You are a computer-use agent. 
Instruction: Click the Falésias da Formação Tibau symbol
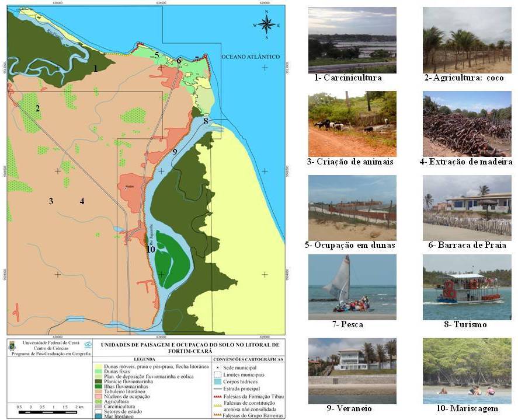click(217, 396)
